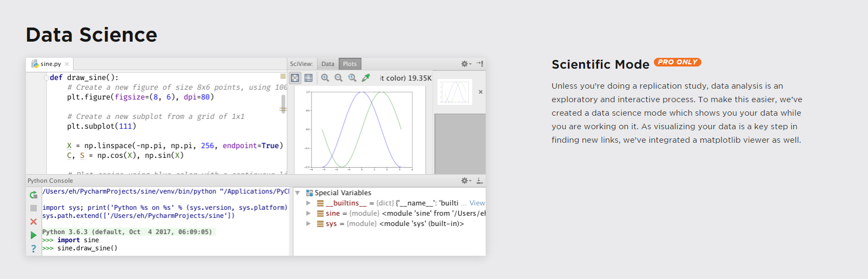Execute current statement with green play icon
This screenshot has width=868, height=279.
tap(34, 235)
